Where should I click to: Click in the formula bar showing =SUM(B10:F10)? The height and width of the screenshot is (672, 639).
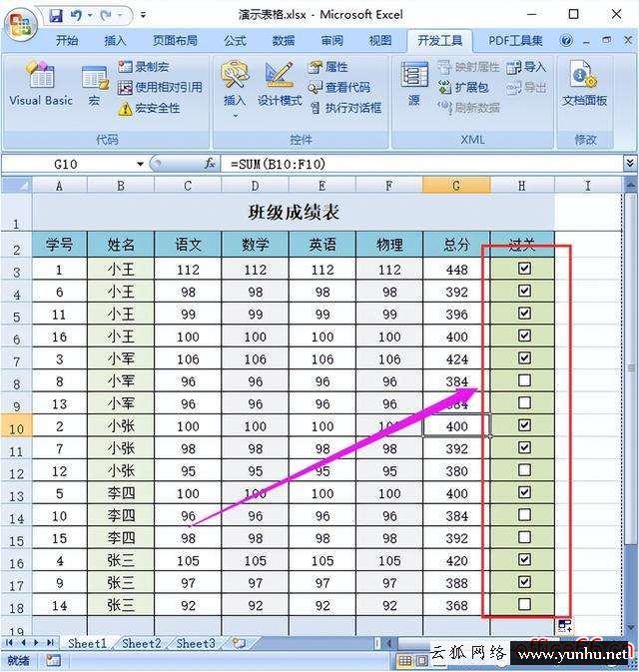click(x=421, y=164)
